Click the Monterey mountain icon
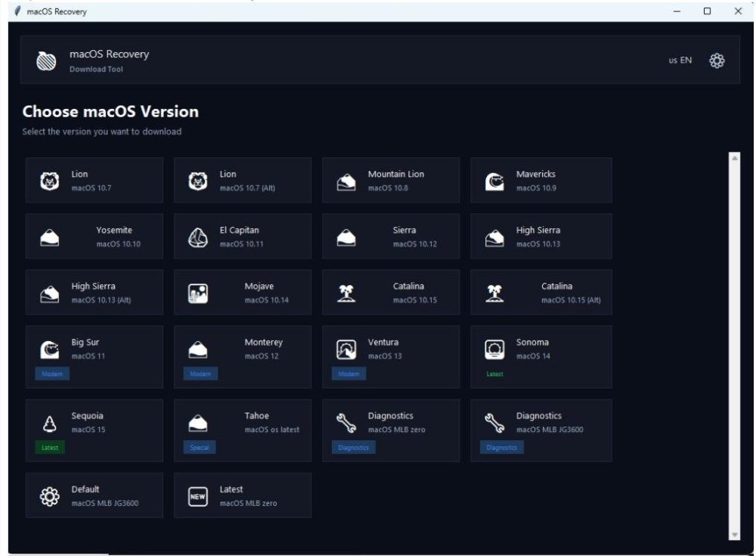Image resolution: width=756 pixels, height=556 pixels. coord(197,350)
